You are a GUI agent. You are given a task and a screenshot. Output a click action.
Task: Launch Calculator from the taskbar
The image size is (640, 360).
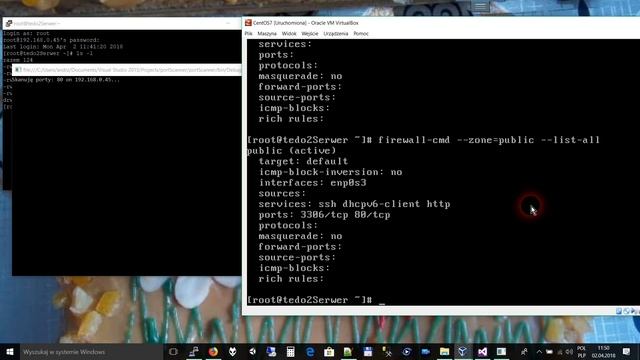click(290, 351)
